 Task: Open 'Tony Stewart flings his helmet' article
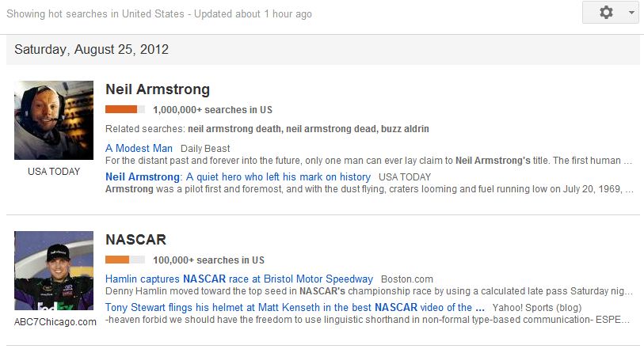tap(295, 307)
